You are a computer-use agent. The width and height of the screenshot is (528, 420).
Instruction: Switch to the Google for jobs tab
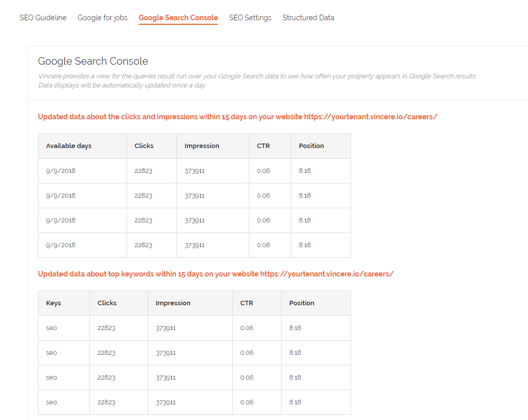tap(102, 18)
